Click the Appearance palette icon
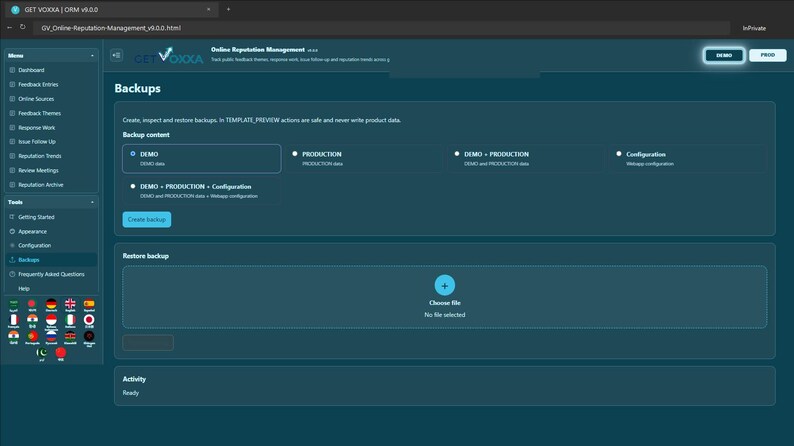Screen dimensions: 794x446 pyautogui.click(x=12, y=231)
